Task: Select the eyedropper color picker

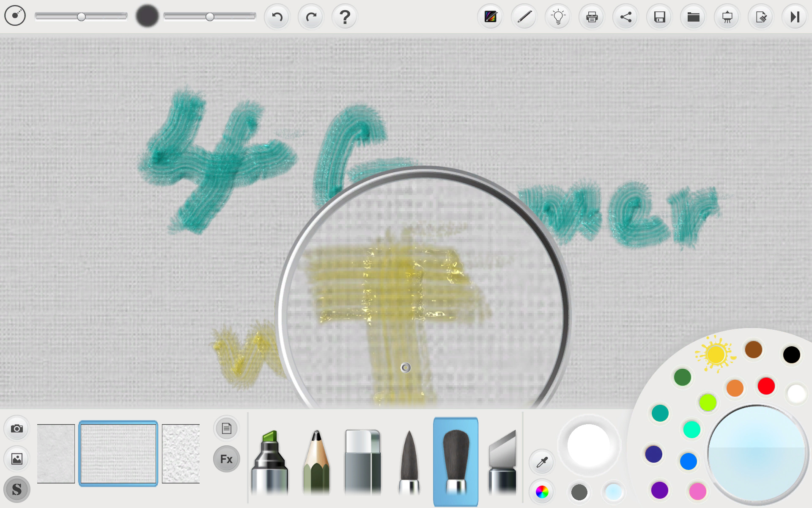Action: (542, 462)
